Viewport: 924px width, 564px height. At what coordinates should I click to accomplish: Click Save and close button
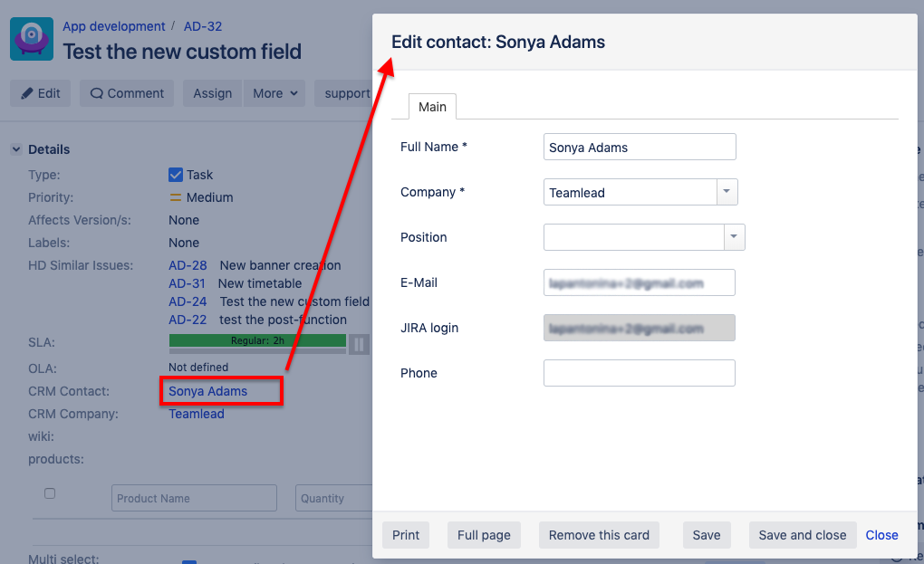click(802, 535)
